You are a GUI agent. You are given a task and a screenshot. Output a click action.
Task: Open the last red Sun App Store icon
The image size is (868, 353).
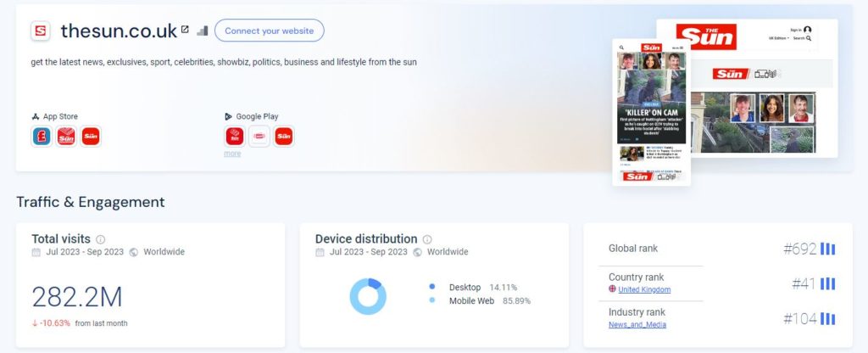pos(91,137)
